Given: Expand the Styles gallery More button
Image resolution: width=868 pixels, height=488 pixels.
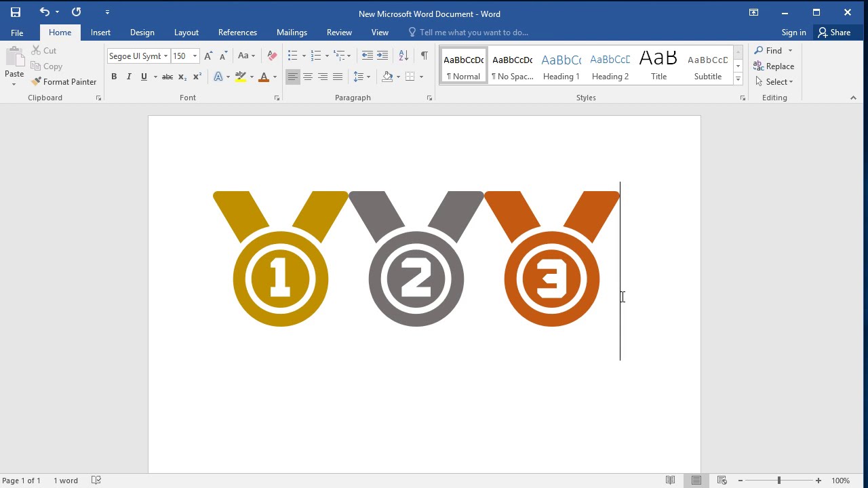Looking at the screenshot, I should coord(738,79).
